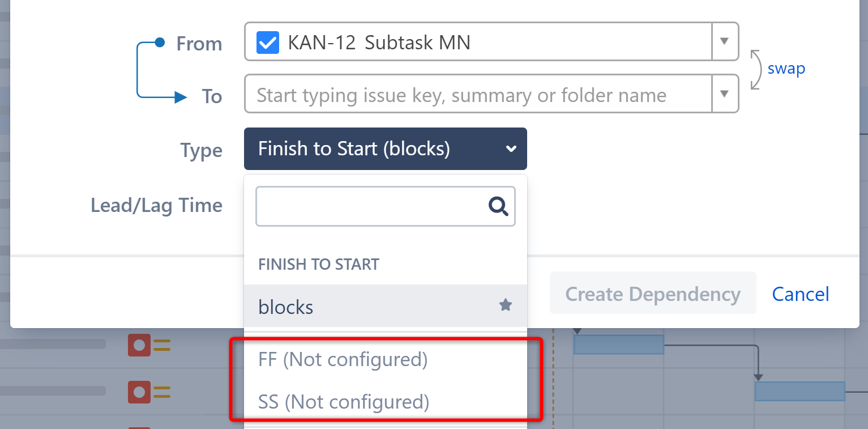Click the From dependency arrow icon
The image size is (868, 429).
point(159,42)
